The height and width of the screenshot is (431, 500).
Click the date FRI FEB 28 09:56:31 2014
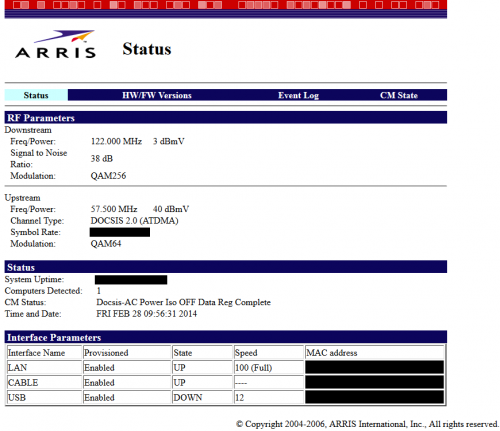click(147, 314)
